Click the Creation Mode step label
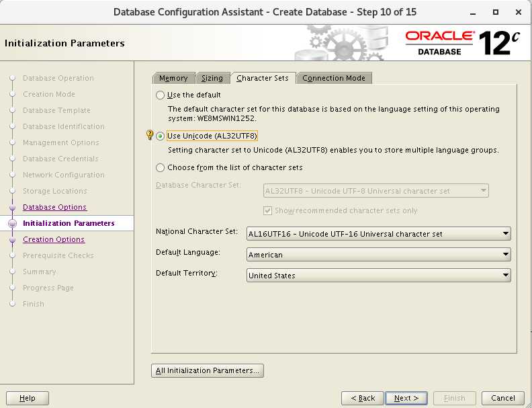This screenshot has height=408, width=532. (x=49, y=94)
